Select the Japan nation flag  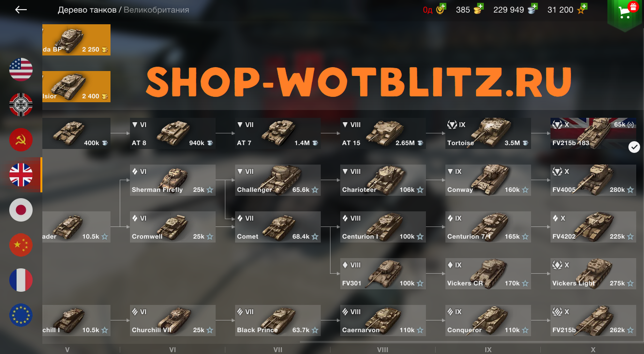click(21, 210)
